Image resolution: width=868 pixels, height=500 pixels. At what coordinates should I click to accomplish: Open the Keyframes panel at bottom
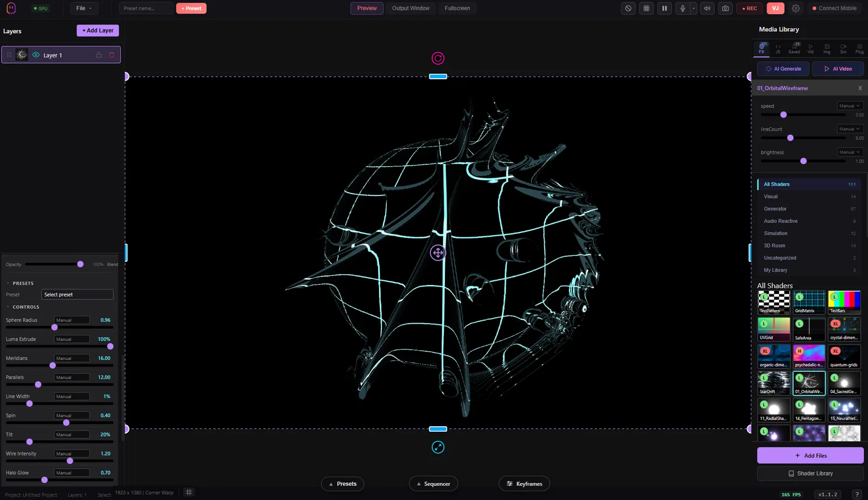pos(524,484)
